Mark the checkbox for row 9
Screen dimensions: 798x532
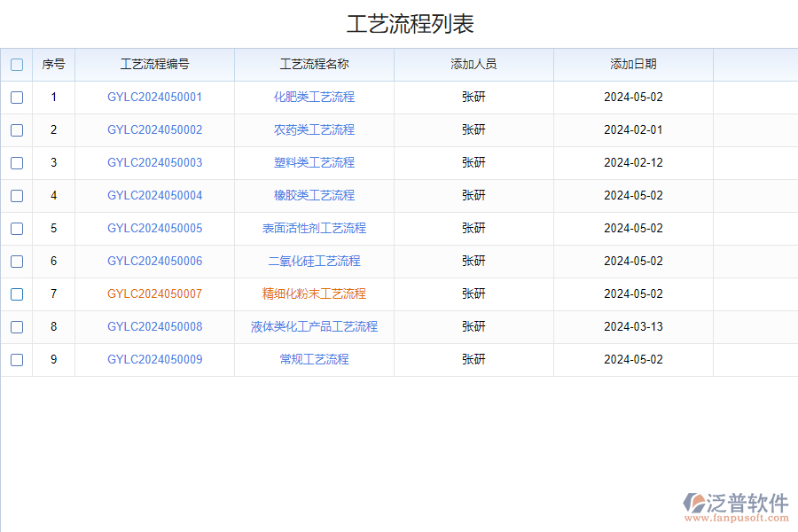[x=17, y=360]
